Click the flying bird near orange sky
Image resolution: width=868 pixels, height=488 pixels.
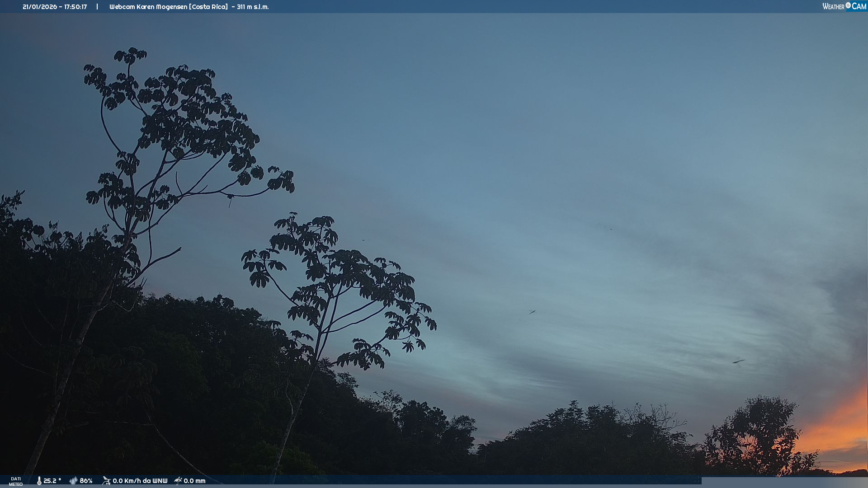[x=738, y=361]
